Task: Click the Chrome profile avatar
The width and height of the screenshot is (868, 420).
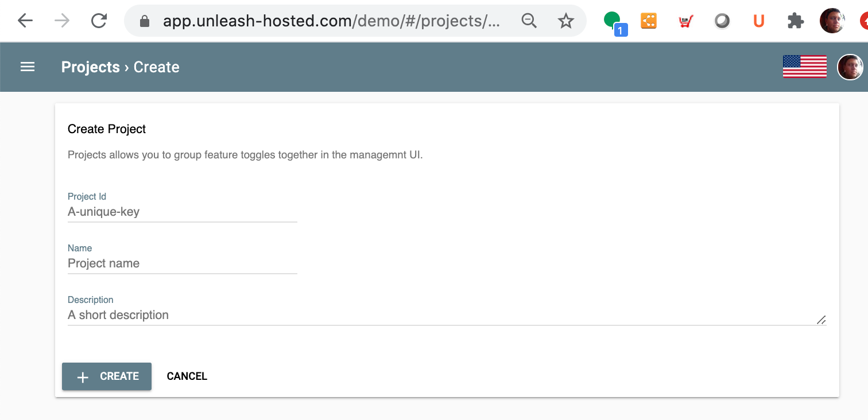Action: click(832, 21)
